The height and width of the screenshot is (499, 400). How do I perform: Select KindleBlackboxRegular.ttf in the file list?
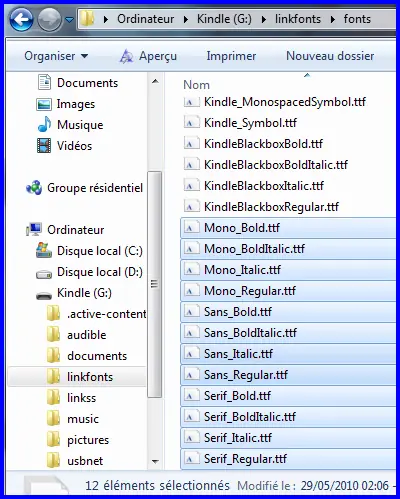coord(288,207)
